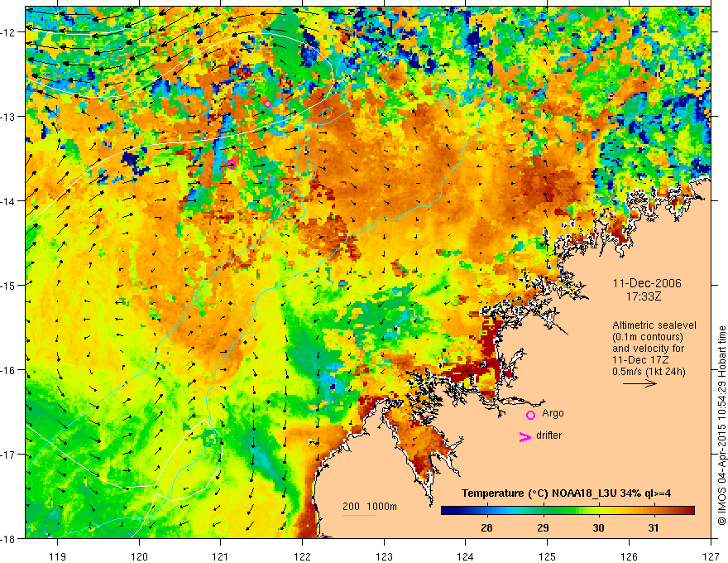728x563 pixels.
Task: Click the magenta Argo circle symbol in legend
Action: tap(530, 415)
